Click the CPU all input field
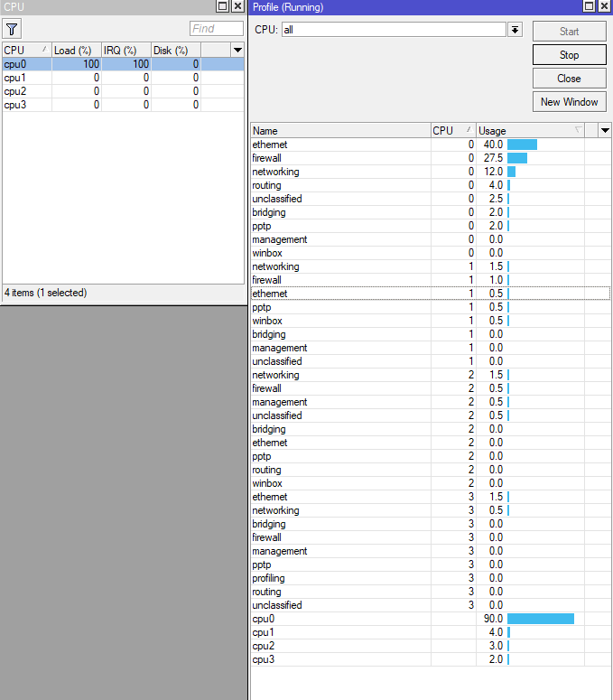The image size is (613, 700). click(394, 30)
